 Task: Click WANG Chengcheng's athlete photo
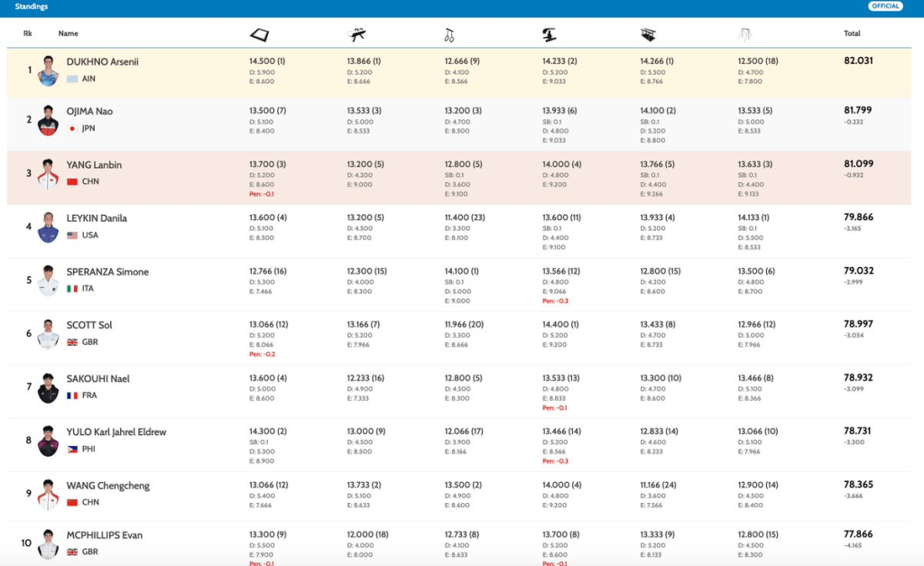48,495
